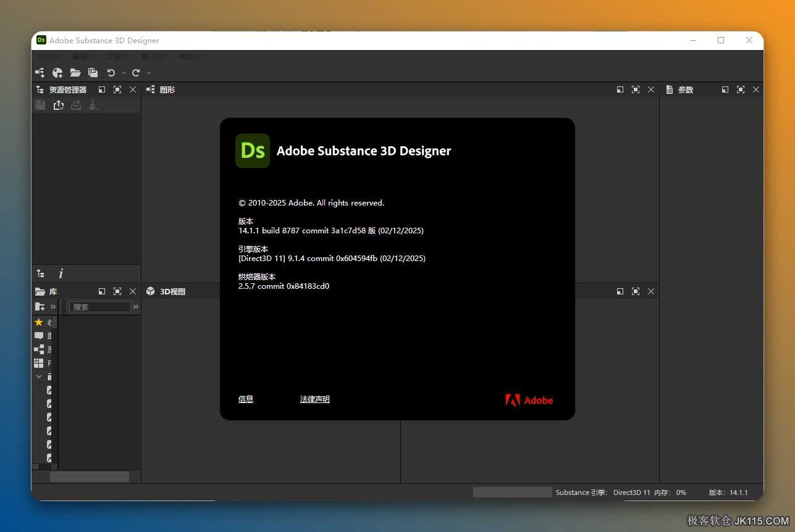The width and height of the screenshot is (795, 532).
Task: Click the copyright line © 2010-2025 Adobe
Action: point(311,203)
